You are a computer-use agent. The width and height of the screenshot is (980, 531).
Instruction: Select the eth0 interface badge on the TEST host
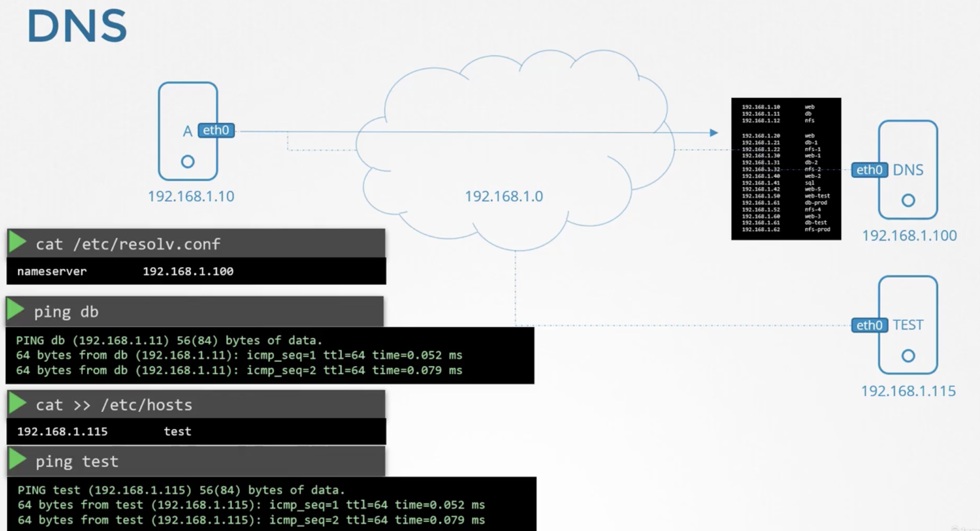point(870,325)
